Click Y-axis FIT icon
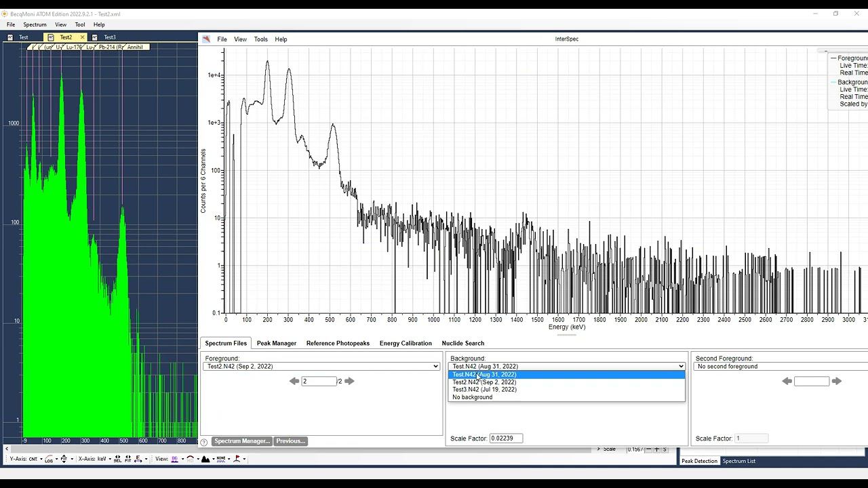 [x=64, y=459]
